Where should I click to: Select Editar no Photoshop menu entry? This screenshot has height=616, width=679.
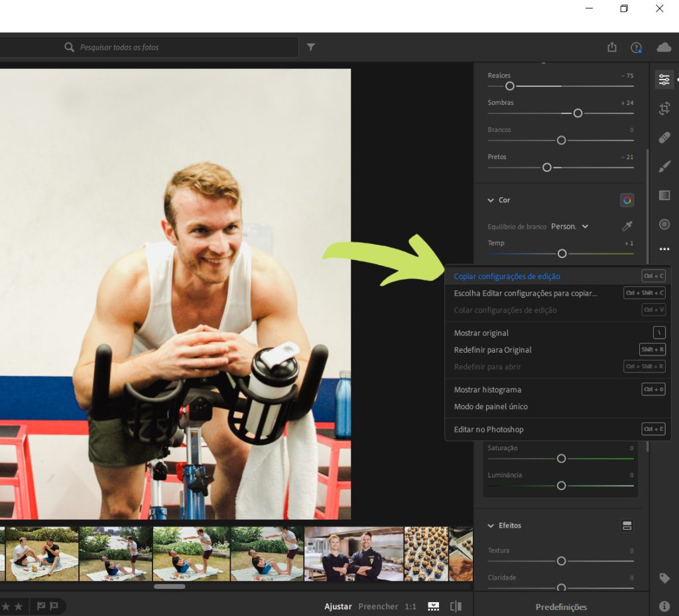coord(489,429)
